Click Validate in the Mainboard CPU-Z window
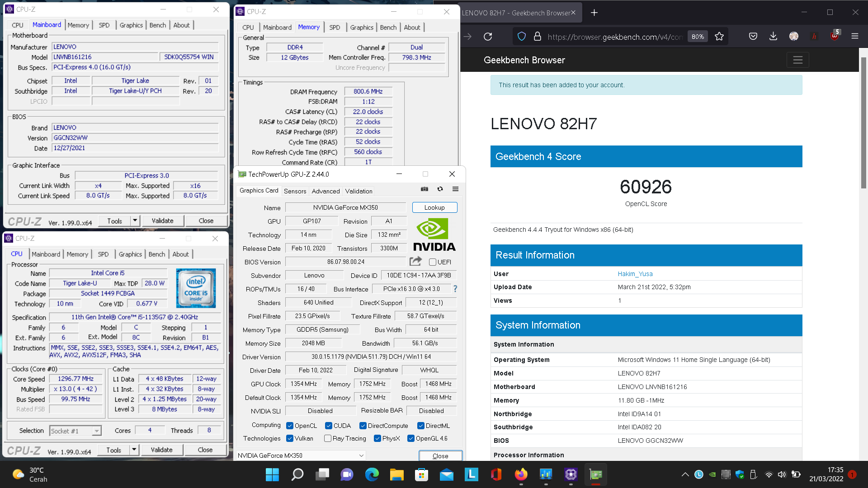This screenshot has width=868, height=488. coord(162,221)
